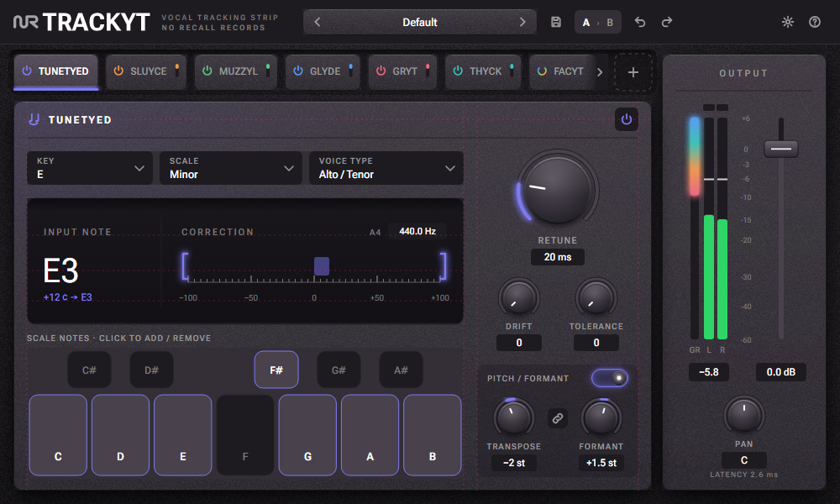
Task: Select B comparison state
Action: (x=610, y=23)
